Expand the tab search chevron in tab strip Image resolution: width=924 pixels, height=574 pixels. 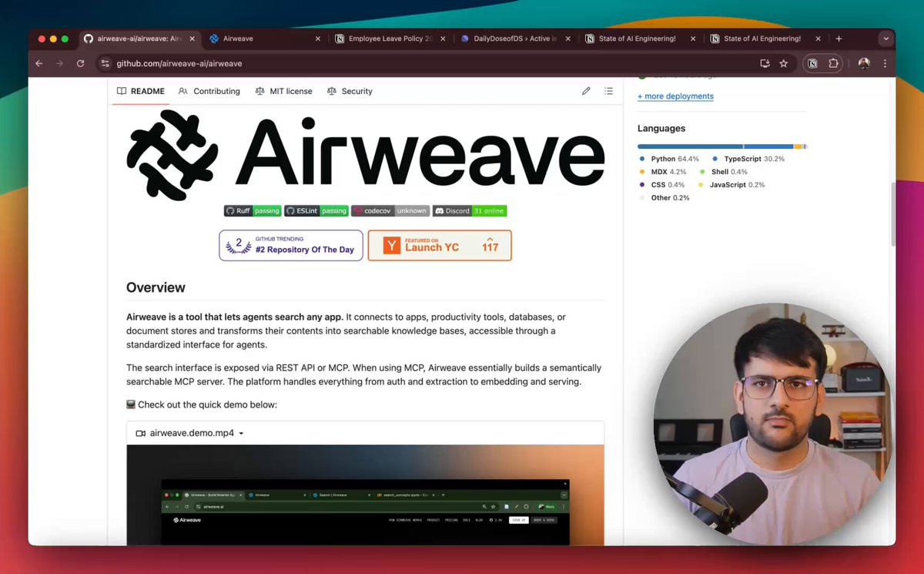pos(885,39)
